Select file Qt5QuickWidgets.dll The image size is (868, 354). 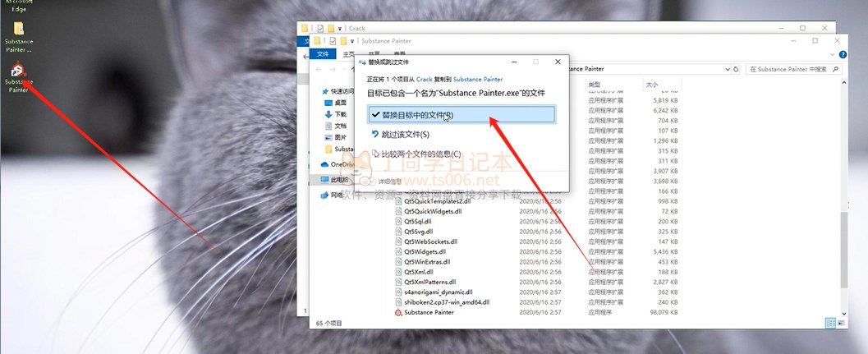(x=433, y=211)
